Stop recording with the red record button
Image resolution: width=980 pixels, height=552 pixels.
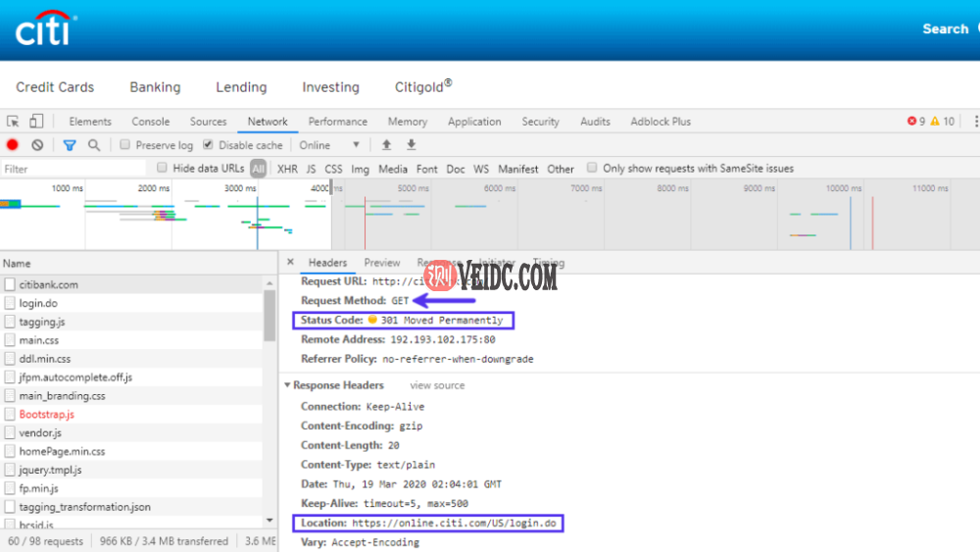point(13,145)
